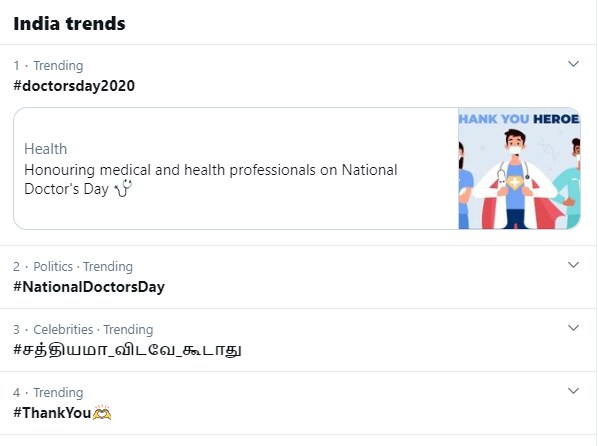The height and width of the screenshot is (446, 598).
Task: Click the India trends heading
Action: click(x=69, y=23)
